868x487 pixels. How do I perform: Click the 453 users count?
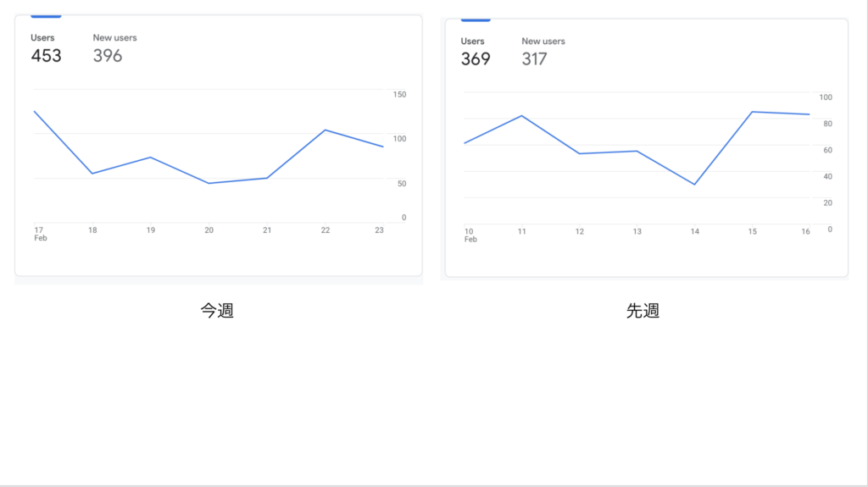pyautogui.click(x=46, y=56)
